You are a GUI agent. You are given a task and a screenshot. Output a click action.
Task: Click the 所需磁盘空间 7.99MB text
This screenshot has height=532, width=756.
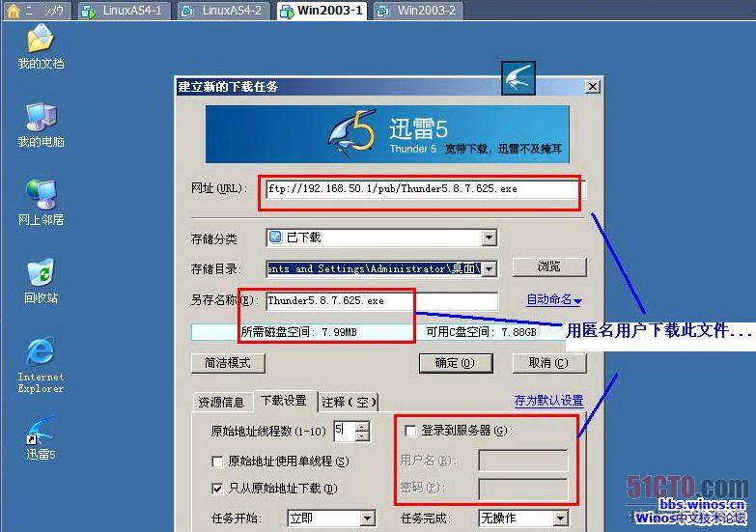click(x=299, y=332)
